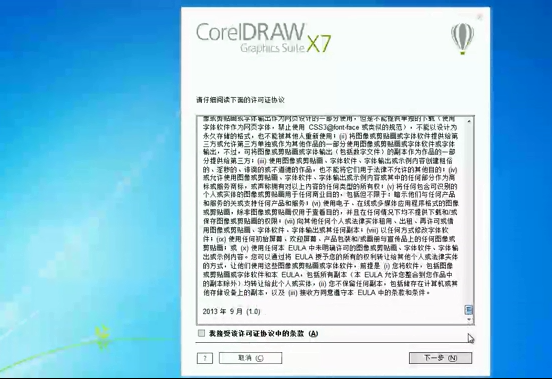This screenshot has width=552, height=379.
Task: Check the accept license agreement terms box
Action: coord(201,333)
